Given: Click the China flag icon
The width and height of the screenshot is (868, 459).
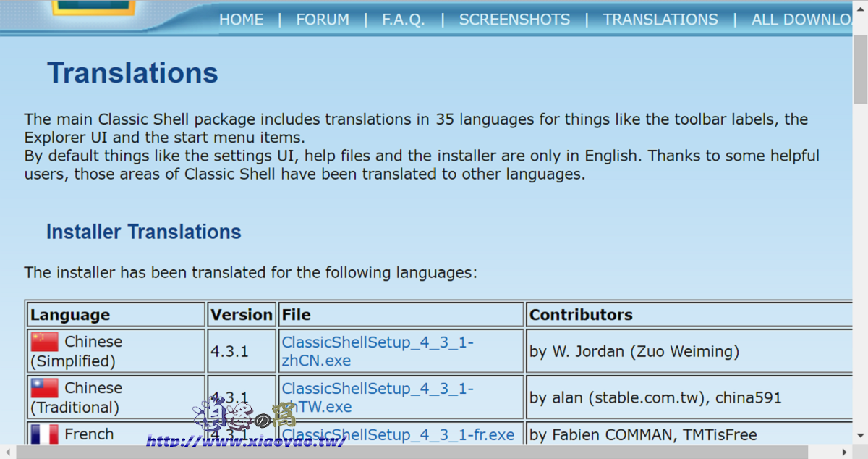Looking at the screenshot, I should click(44, 341).
